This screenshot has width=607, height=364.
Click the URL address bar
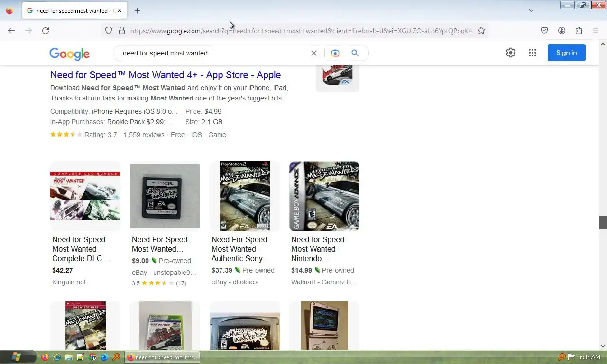[x=301, y=30]
